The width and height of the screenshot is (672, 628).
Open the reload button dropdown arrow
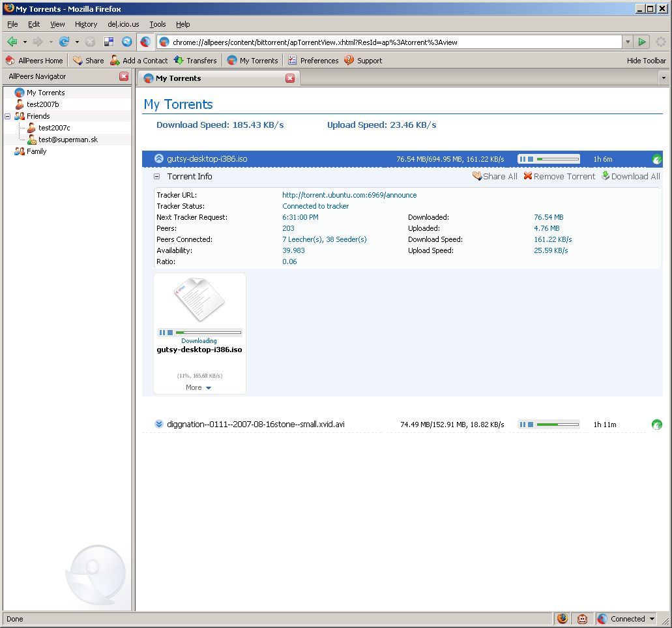tap(77, 42)
